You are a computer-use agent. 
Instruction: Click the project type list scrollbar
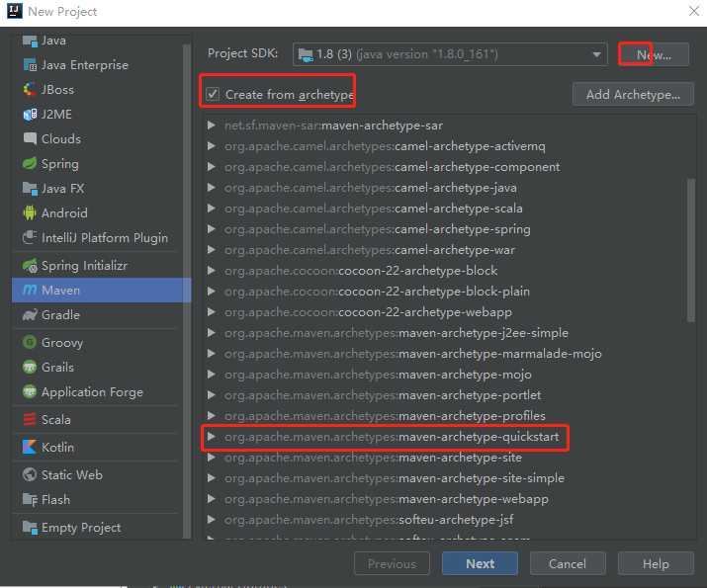(187, 291)
